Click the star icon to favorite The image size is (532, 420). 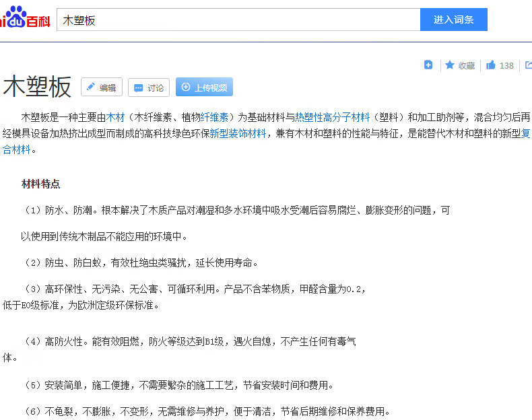(450, 65)
